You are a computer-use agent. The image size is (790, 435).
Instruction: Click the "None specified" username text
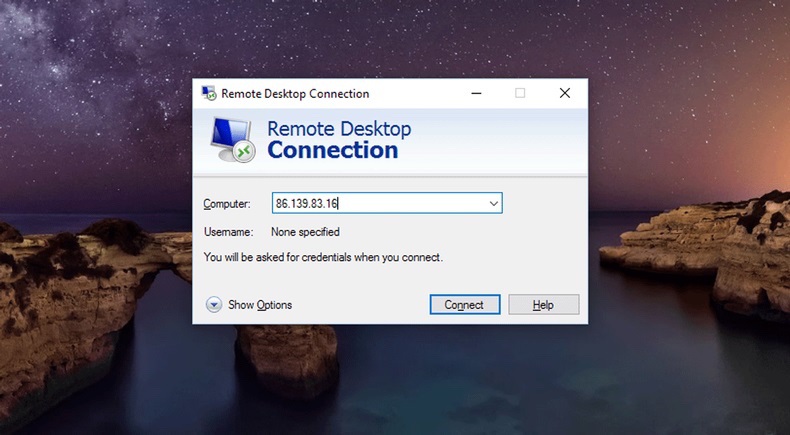305,232
